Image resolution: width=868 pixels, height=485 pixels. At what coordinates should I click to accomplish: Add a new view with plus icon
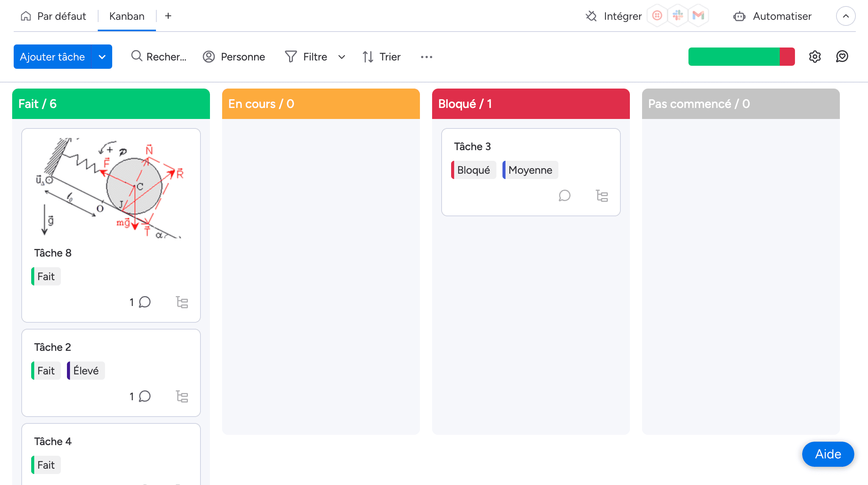(168, 16)
